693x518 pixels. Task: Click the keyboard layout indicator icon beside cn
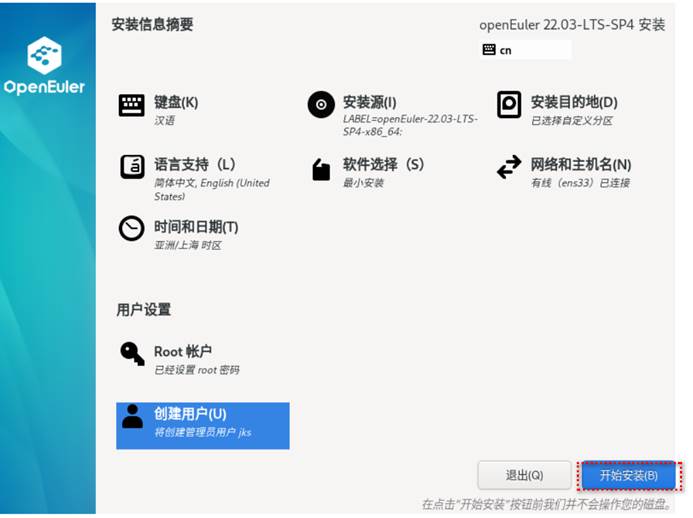489,50
